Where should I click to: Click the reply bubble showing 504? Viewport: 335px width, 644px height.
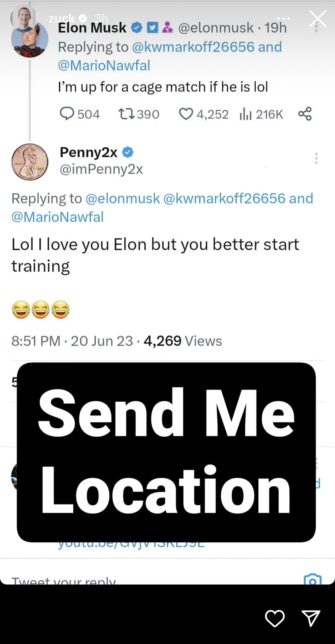67,114
